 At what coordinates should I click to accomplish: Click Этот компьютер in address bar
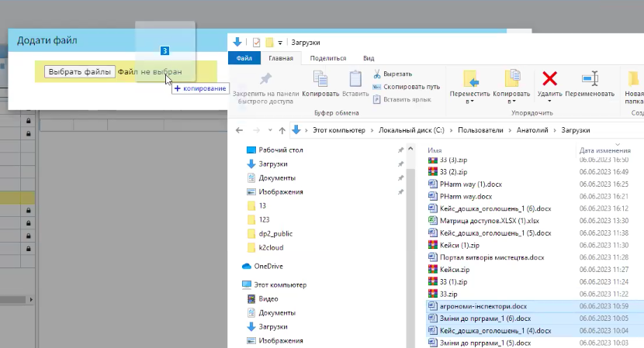339,130
